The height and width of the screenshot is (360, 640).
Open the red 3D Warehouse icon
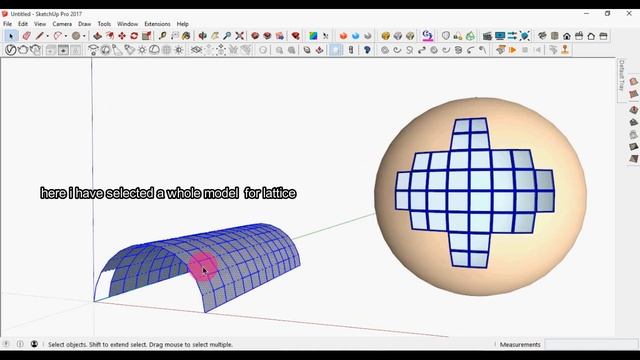pos(255,36)
